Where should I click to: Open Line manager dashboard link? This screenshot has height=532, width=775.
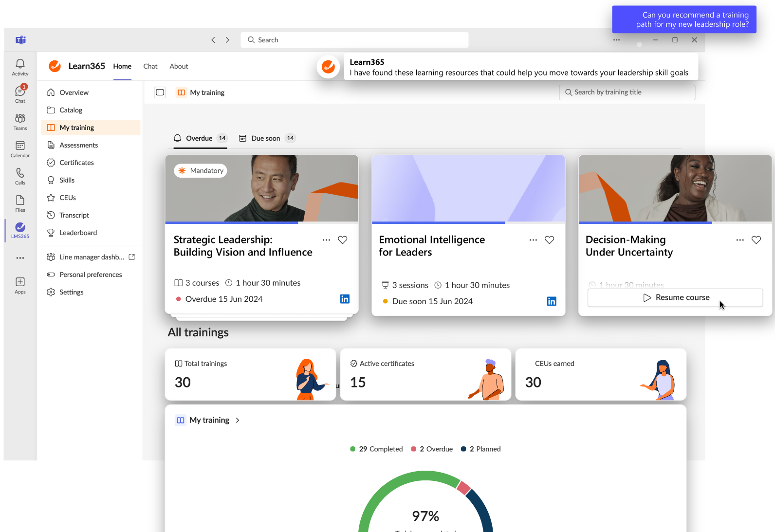click(x=91, y=257)
